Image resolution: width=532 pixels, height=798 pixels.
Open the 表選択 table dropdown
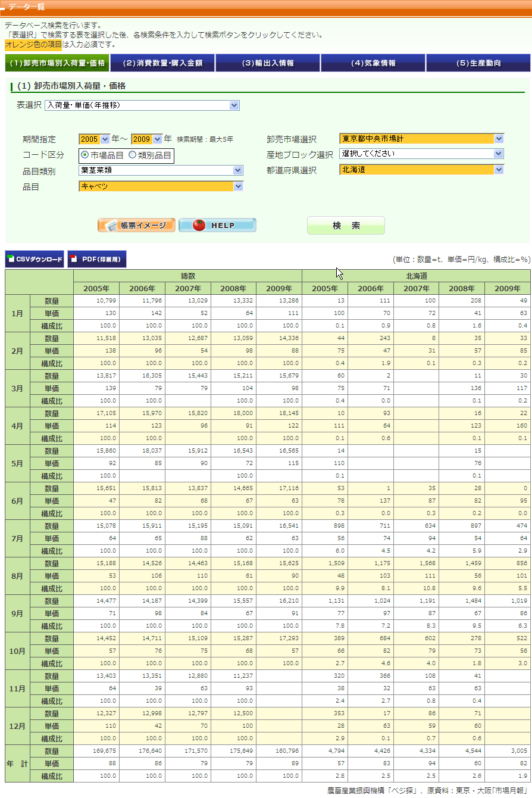[x=142, y=106]
